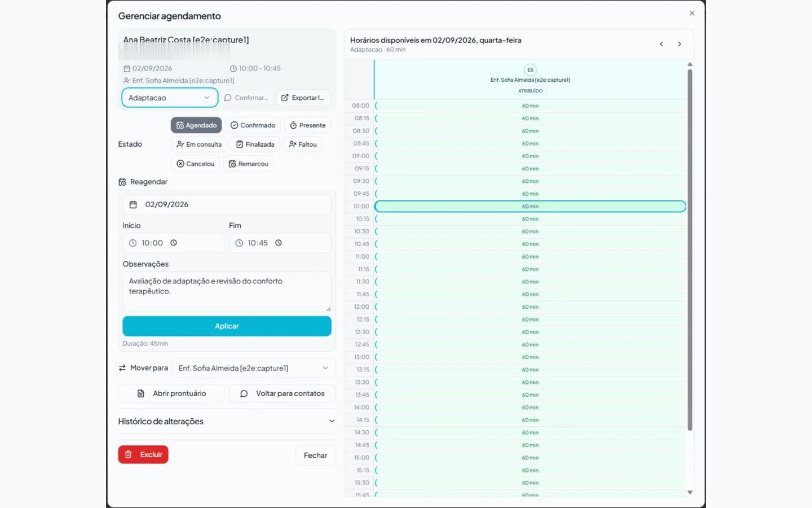Select the 08:00 available slot

tap(530, 106)
